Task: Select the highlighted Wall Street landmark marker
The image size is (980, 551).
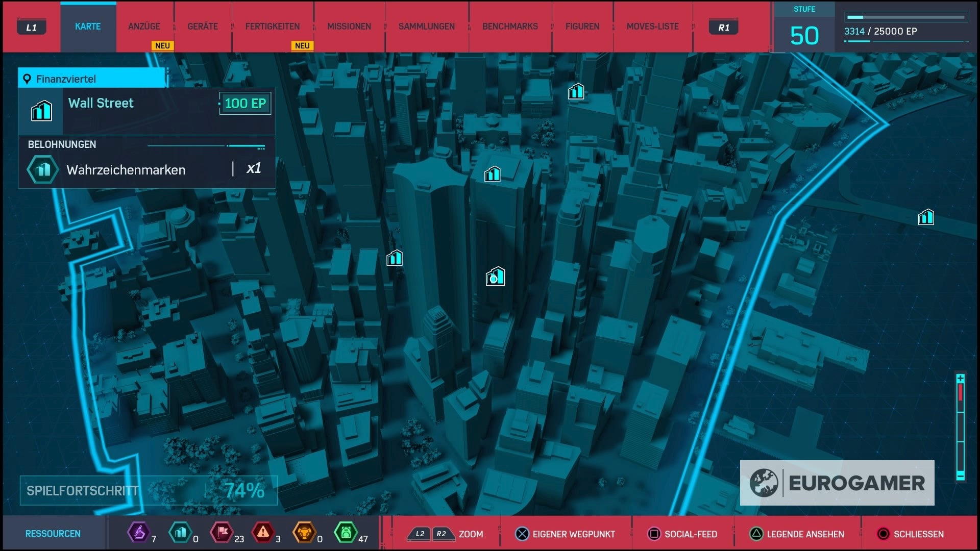Action: click(495, 277)
